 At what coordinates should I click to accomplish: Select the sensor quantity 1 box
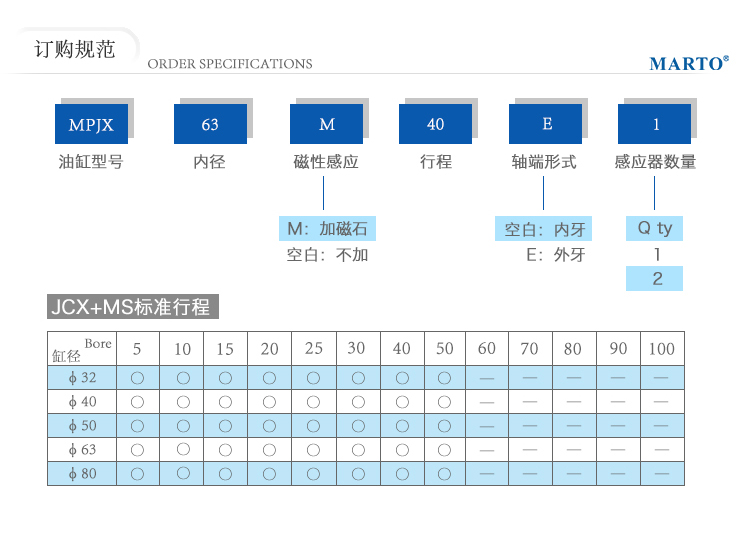[656, 125]
